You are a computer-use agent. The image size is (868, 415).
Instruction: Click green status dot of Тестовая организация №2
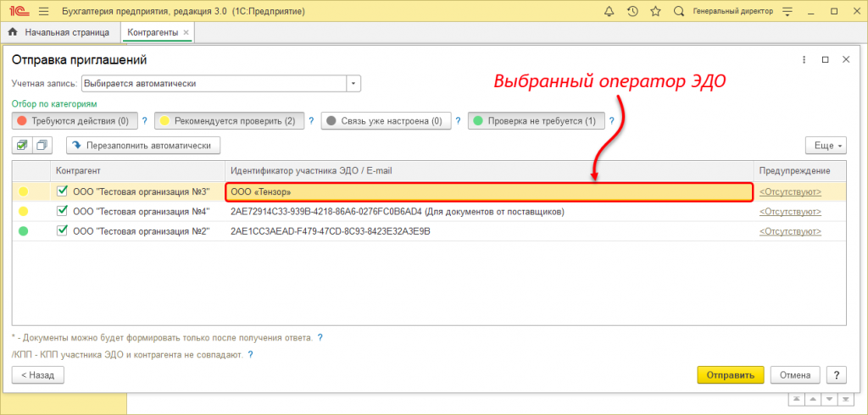(23, 231)
